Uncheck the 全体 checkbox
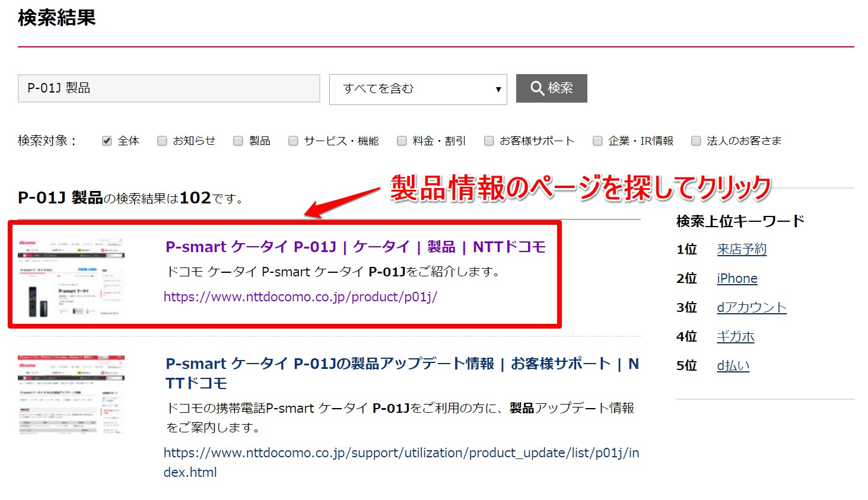The height and width of the screenshot is (500, 868). pyautogui.click(x=107, y=141)
